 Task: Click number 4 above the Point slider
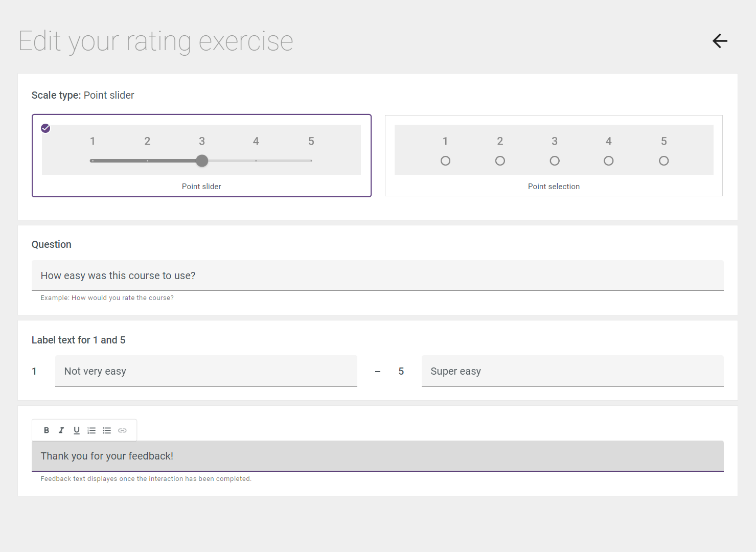point(256,141)
